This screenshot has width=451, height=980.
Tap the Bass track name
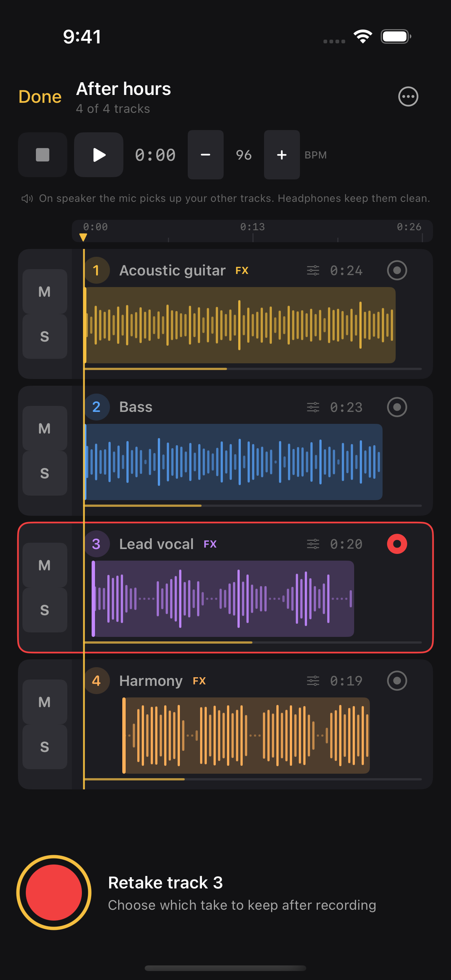pos(136,407)
